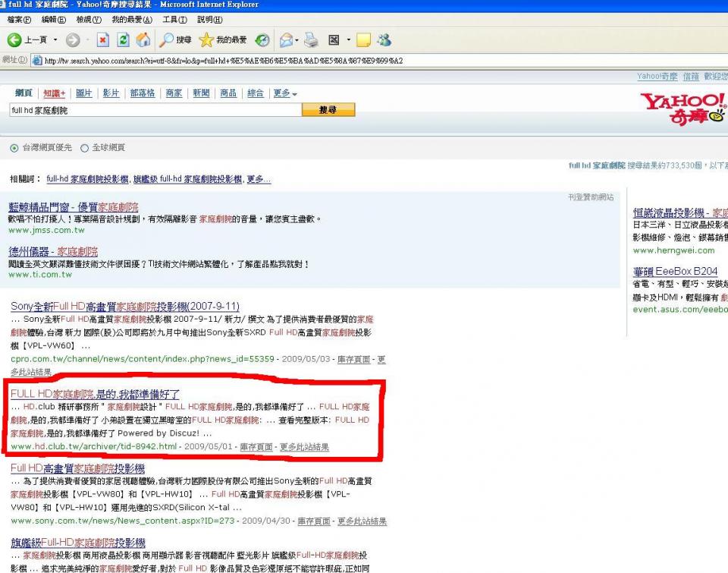
Task: Open the Back history dropdown arrow
Action: click(x=55, y=40)
